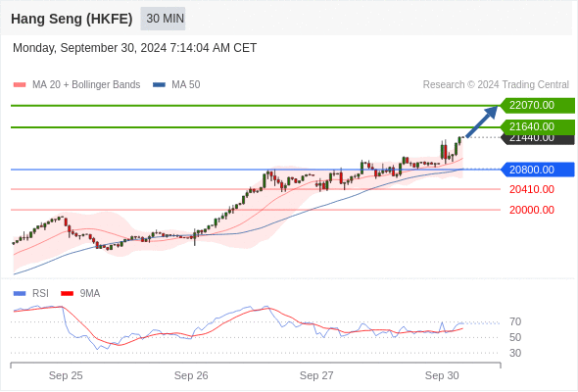Click the black 21440.00 current price tag
Screen dimensions: 578x392
[538, 139]
